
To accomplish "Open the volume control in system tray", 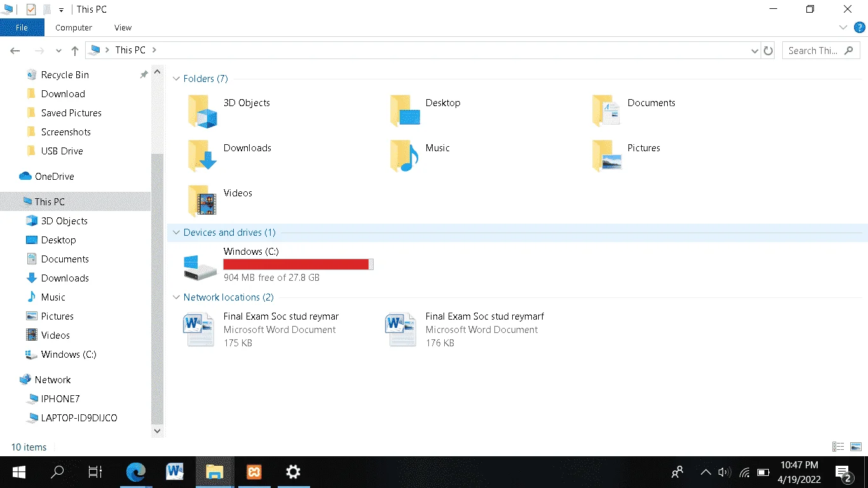I will point(724,472).
